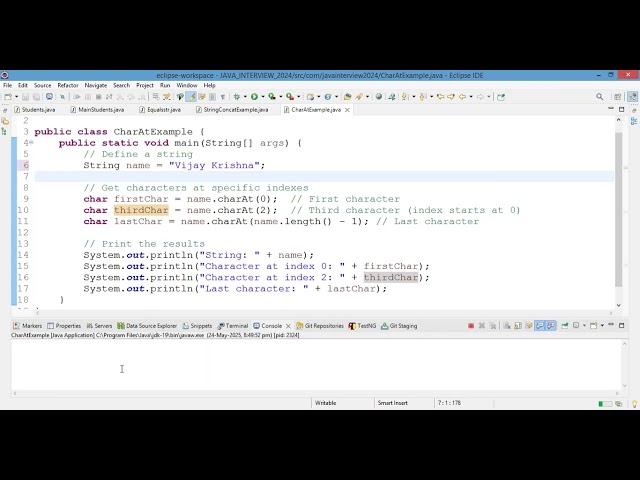640x480 pixels.
Task: Close the CharAtExample.java editor tab
Action: [x=347, y=110]
